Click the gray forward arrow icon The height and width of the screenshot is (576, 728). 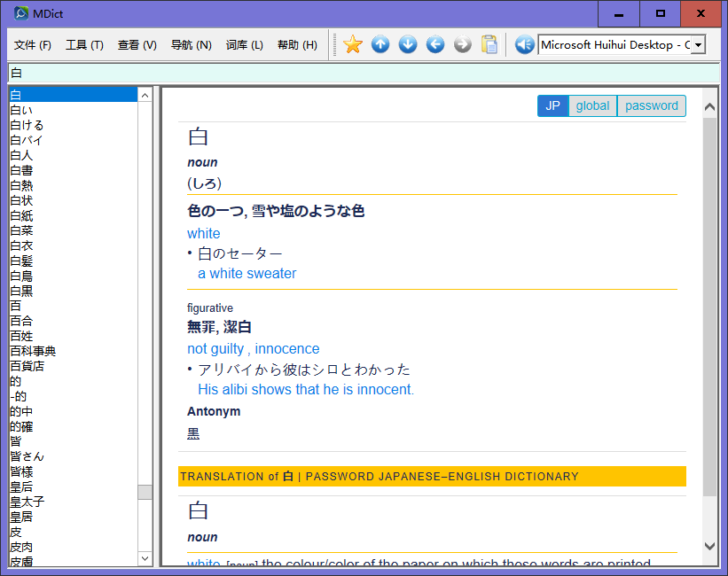(x=463, y=44)
